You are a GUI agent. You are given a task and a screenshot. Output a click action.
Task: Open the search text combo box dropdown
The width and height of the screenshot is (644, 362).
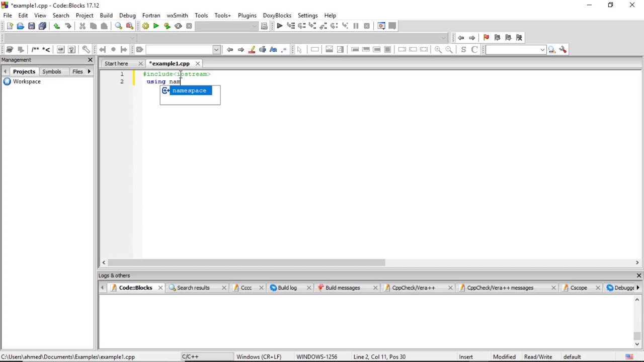pos(216,49)
